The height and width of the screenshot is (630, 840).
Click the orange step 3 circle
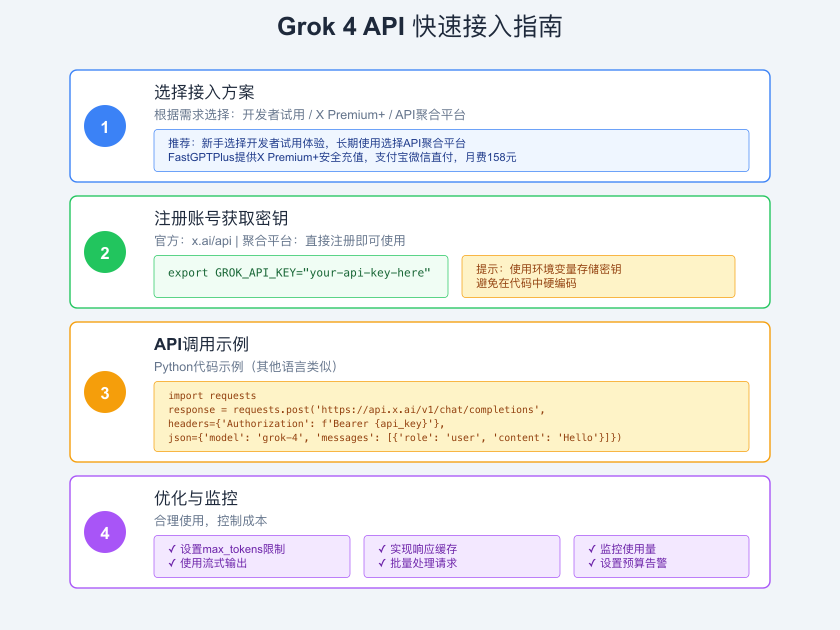(105, 392)
